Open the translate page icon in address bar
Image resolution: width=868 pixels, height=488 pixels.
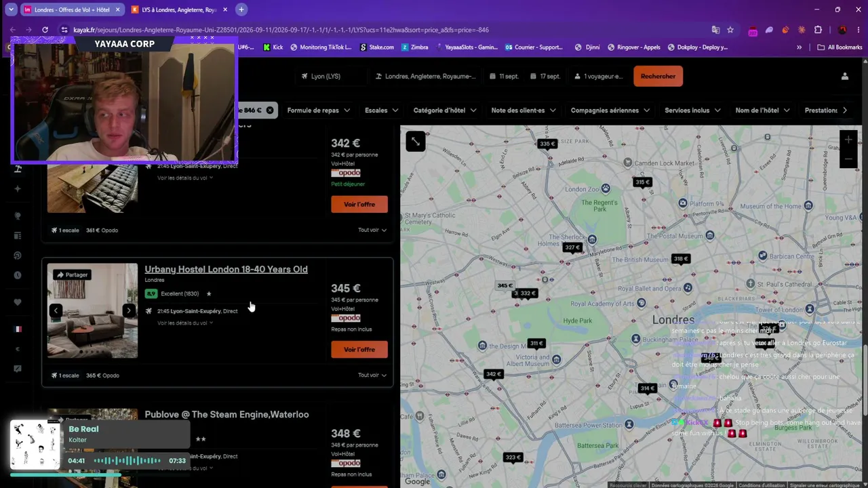click(x=715, y=30)
